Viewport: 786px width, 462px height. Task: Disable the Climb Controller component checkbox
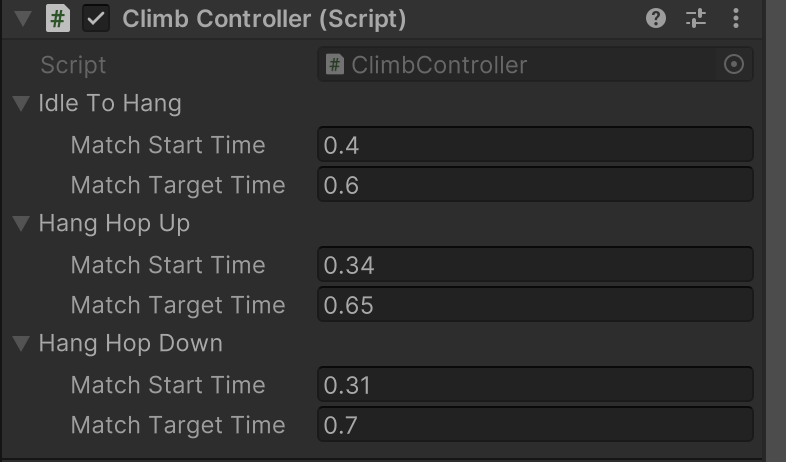click(x=97, y=18)
